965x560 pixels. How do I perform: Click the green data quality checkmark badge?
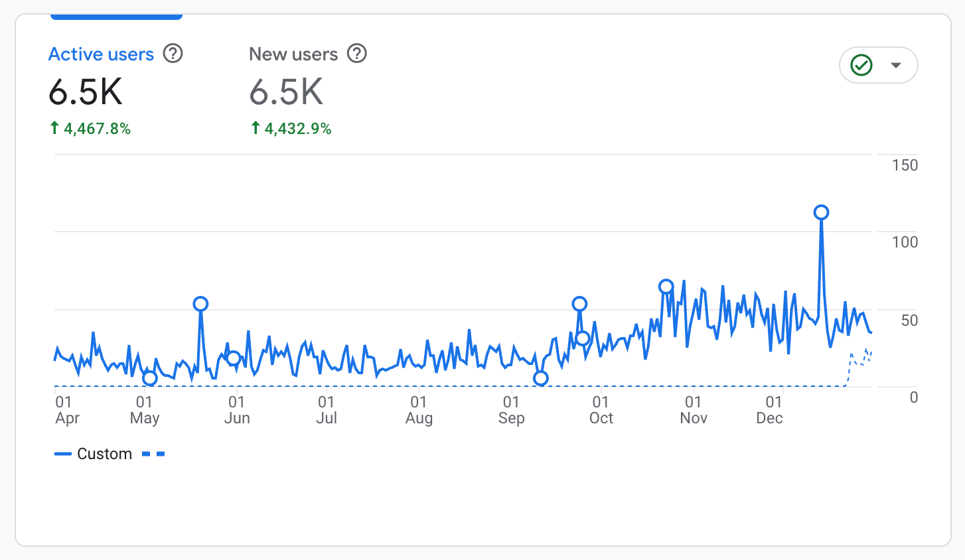pos(862,64)
